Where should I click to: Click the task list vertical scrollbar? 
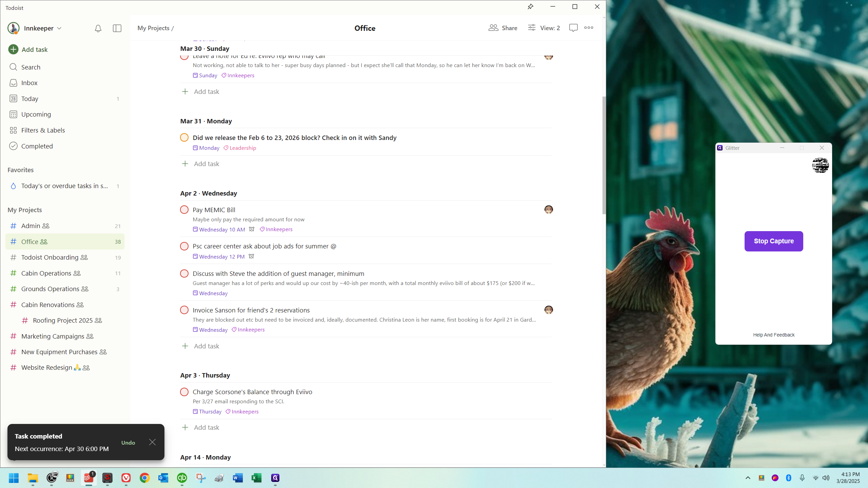tap(604, 156)
